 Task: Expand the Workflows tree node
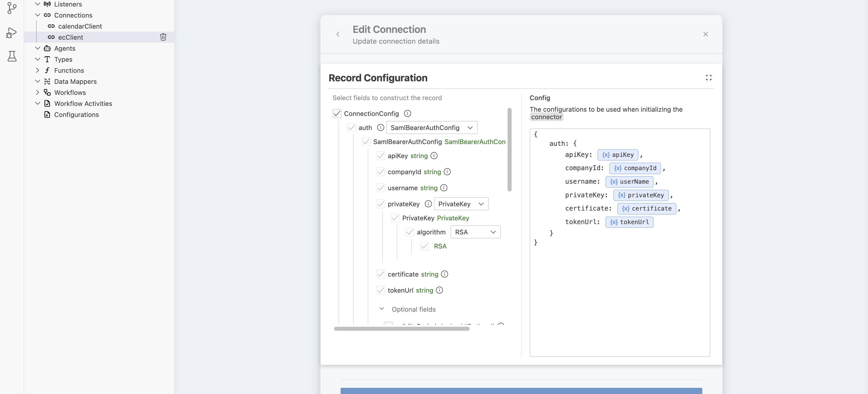[x=38, y=92]
